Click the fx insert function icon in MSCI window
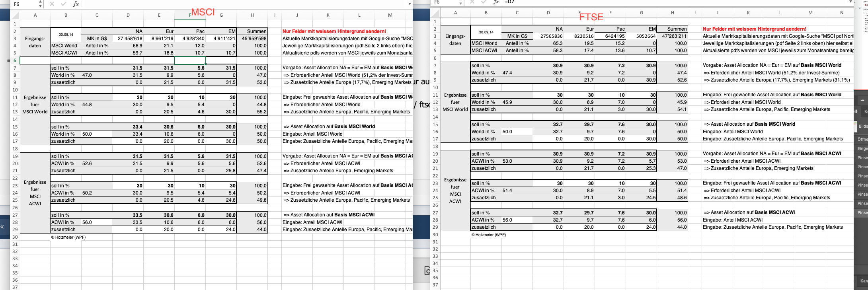 tap(76, 4)
